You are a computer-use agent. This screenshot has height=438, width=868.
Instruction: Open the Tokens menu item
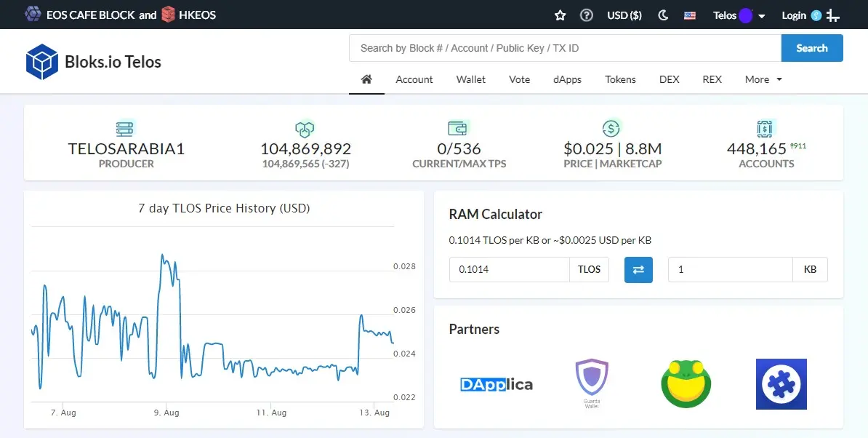[x=620, y=79]
